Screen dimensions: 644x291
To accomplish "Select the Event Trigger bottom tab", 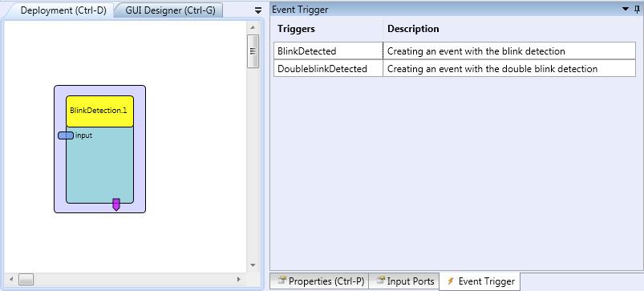I will (480, 281).
